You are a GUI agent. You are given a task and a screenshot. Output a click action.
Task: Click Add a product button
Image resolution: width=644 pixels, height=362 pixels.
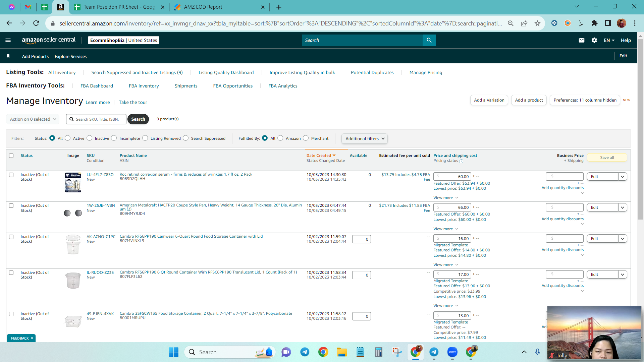(529, 100)
